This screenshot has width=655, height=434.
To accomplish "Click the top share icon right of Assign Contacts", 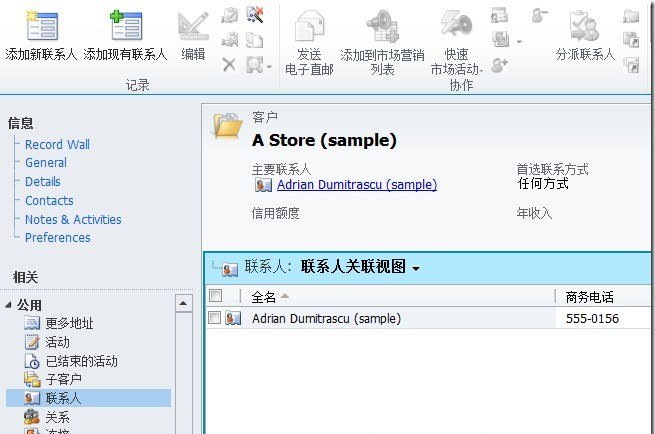I will (x=631, y=16).
